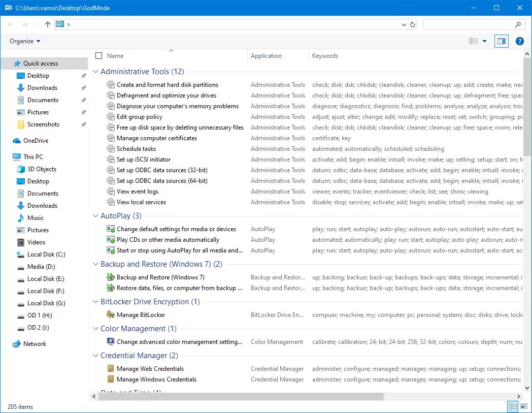Collapse the AutoPlay group
Screen dimensions: 532x413
(95, 215)
